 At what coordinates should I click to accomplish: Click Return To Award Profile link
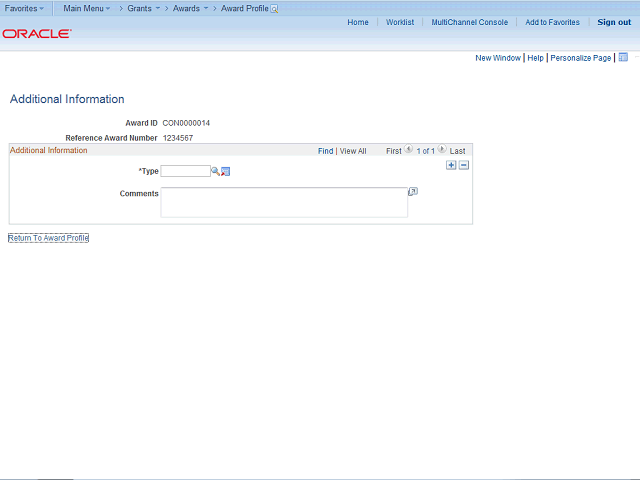tap(49, 238)
